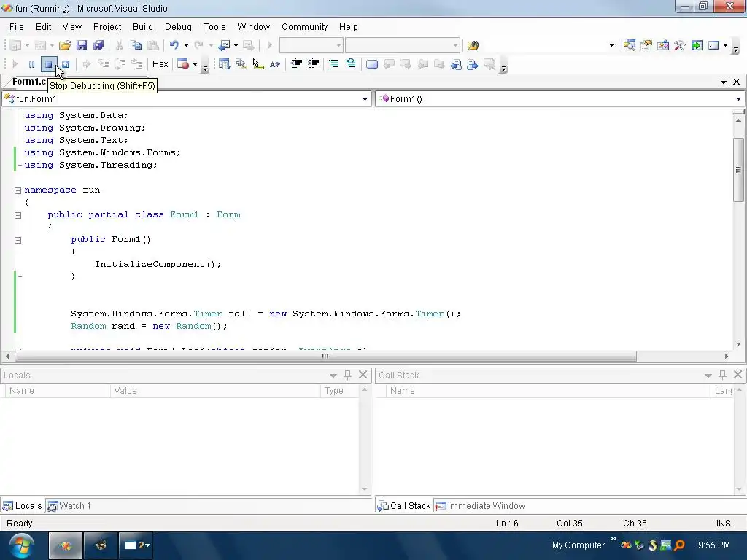Close the Call Stack panel
747x560 pixels.
(x=738, y=375)
